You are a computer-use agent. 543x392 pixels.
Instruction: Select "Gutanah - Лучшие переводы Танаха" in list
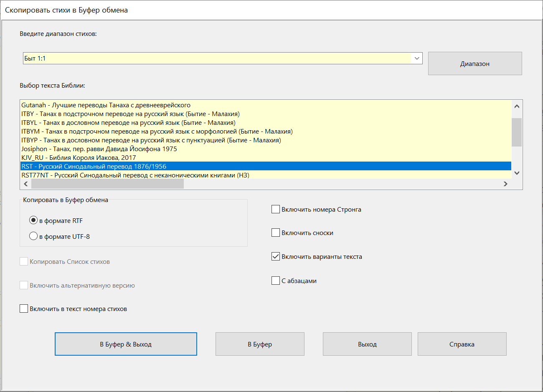click(x=266, y=105)
